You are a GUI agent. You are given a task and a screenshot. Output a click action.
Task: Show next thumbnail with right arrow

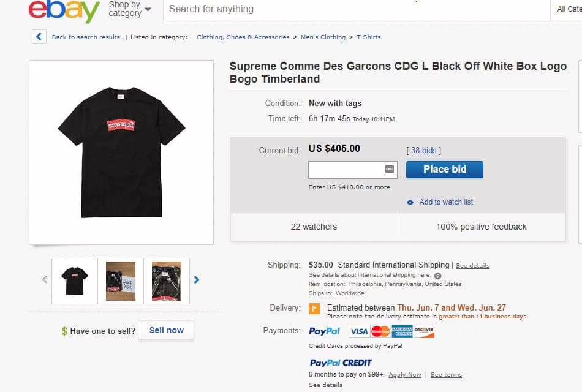(197, 280)
